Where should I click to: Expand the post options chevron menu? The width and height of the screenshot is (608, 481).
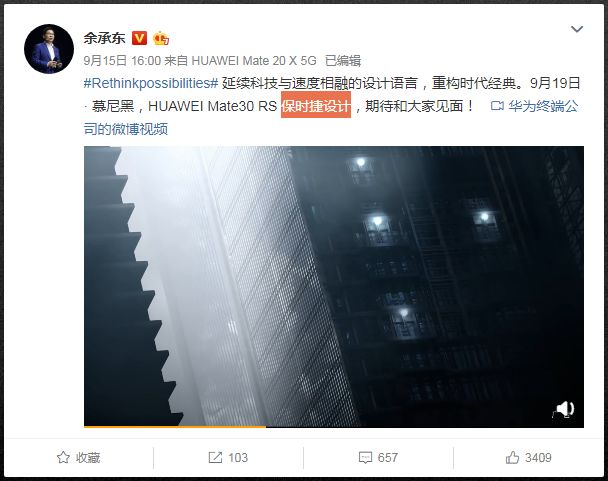pyautogui.click(x=577, y=29)
